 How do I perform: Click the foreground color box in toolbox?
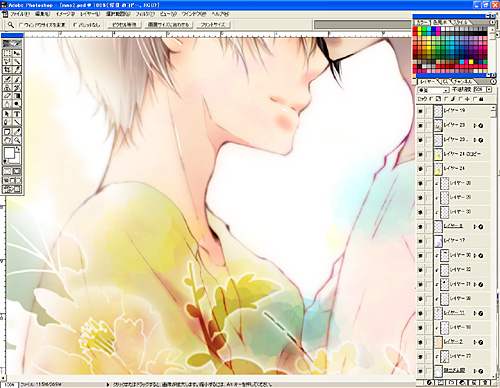(9, 153)
